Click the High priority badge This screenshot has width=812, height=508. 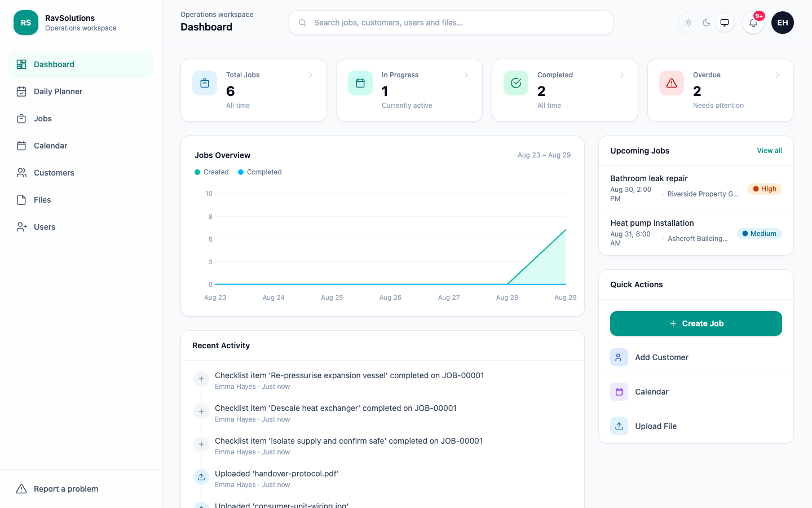[x=765, y=189]
